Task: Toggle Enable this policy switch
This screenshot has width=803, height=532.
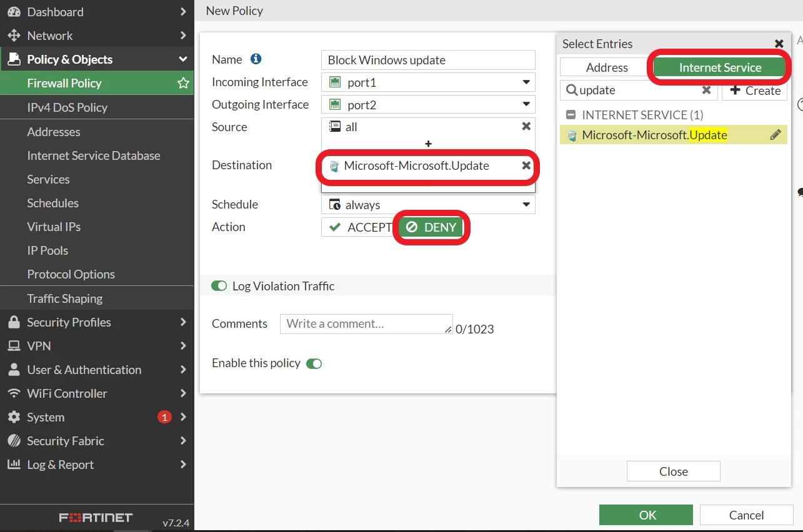Action: tap(314, 363)
